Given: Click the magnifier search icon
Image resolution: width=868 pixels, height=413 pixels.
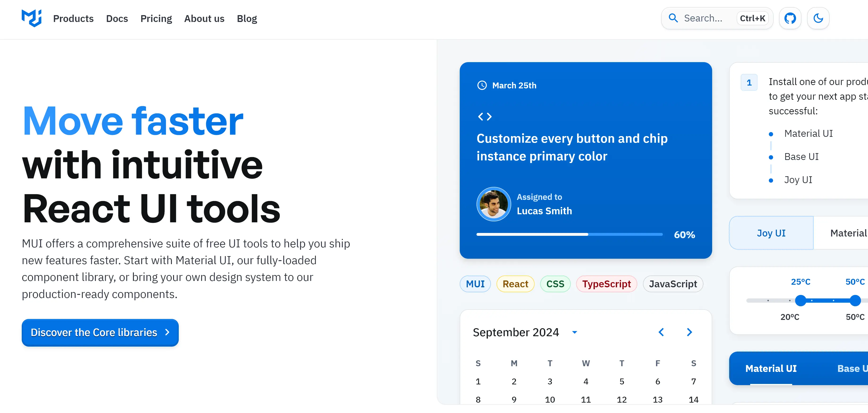Looking at the screenshot, I should pos(673,18).
